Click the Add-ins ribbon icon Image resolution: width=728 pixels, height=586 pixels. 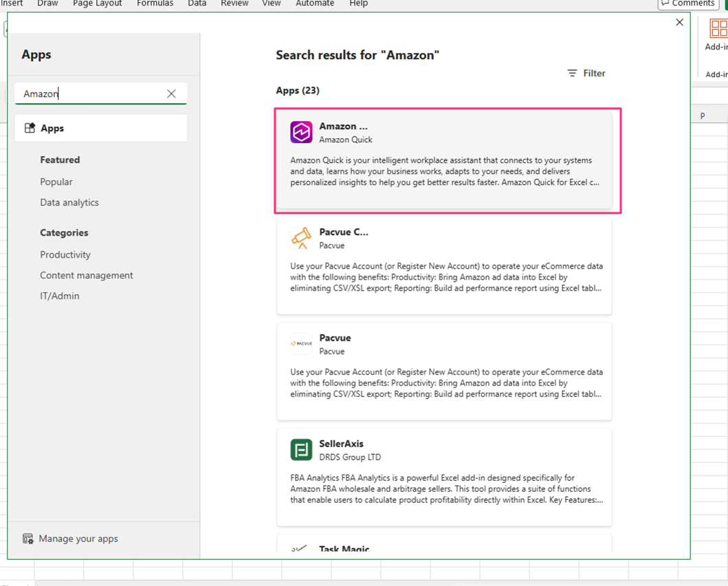point(718,28)
